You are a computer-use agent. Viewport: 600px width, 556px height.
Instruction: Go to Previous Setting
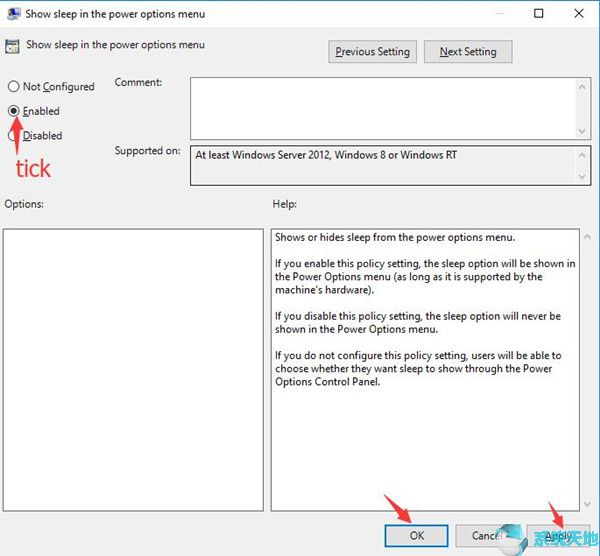372,52
